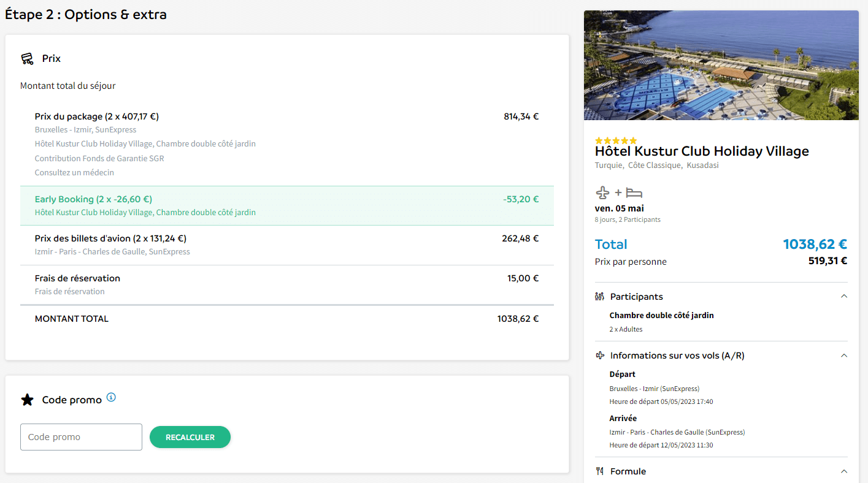Viewport: 868px width, 483px height.
Task: Click '2 x Adultes' text
Action: [x=626, y=329]
